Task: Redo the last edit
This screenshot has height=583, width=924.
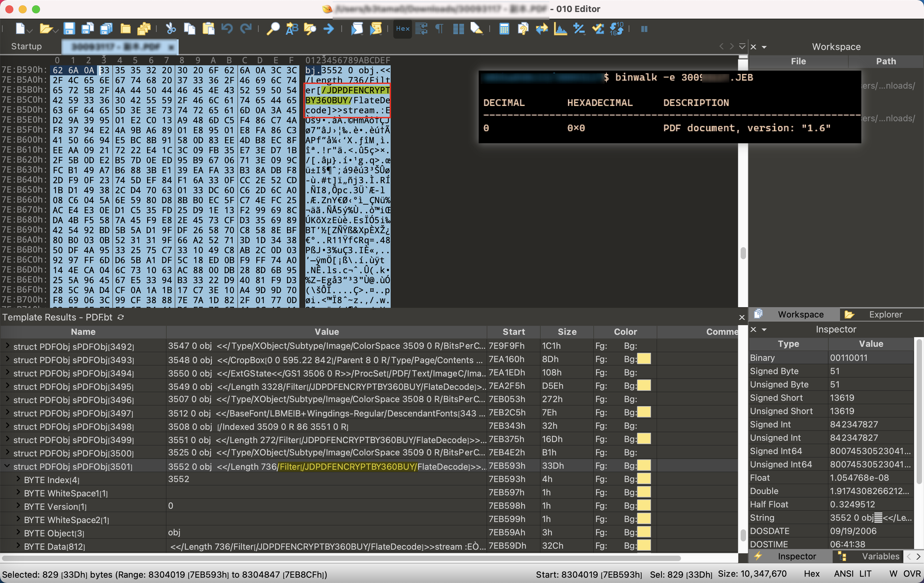Action: pyautogui.click(x=246, y=29)
